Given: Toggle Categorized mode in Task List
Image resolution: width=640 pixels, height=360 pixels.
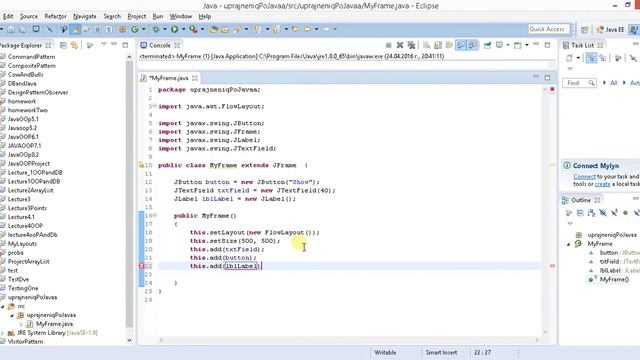Looking at the screenshot, I should click(591, 58).
